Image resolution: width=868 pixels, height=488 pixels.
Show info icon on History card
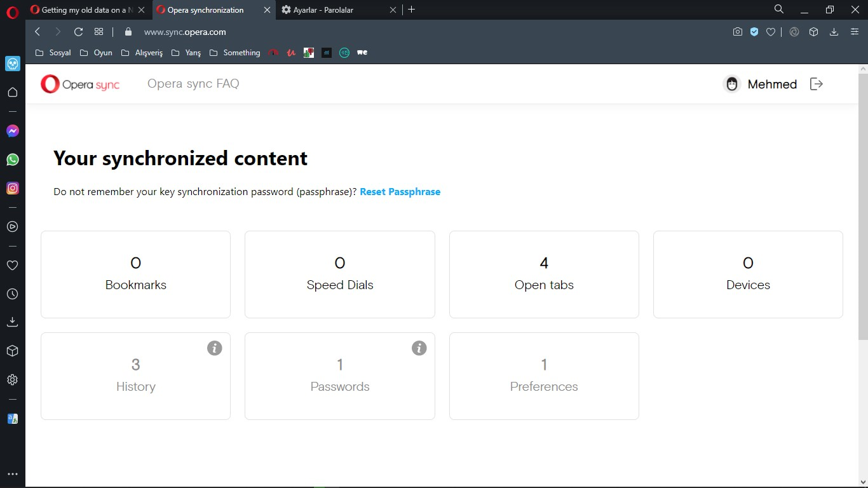pyautogui.click(x=215, y=348)
